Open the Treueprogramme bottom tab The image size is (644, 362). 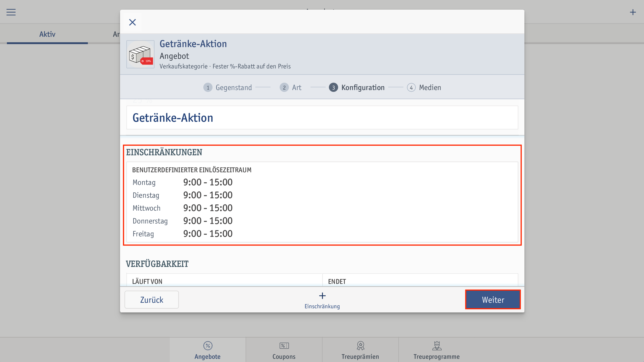point(437,350)
